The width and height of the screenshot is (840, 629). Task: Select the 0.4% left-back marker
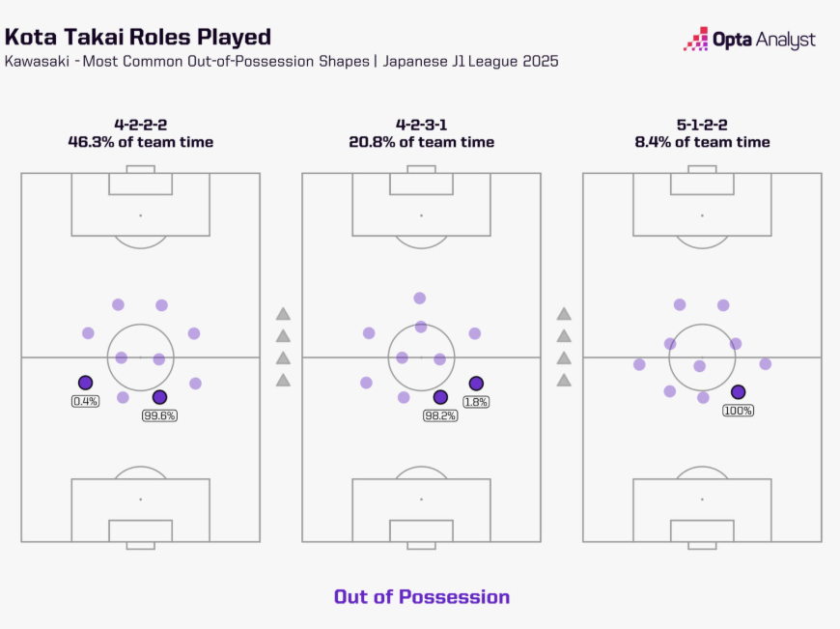[x=85, y=383]
